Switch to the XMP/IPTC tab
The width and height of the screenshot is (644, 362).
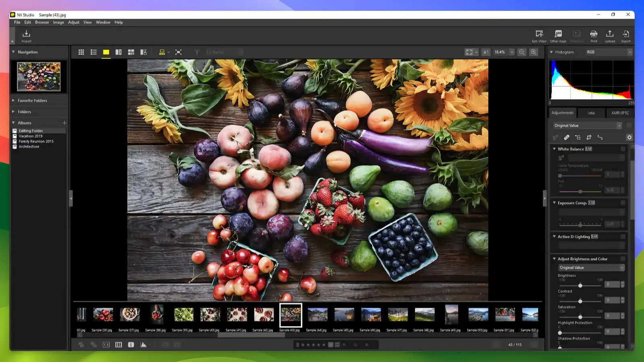point(619,113)
